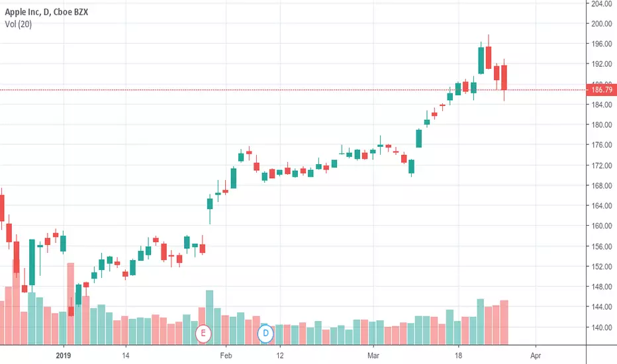
Task: Click the Apple Inc chart title
Action: (x=46, y=12)
